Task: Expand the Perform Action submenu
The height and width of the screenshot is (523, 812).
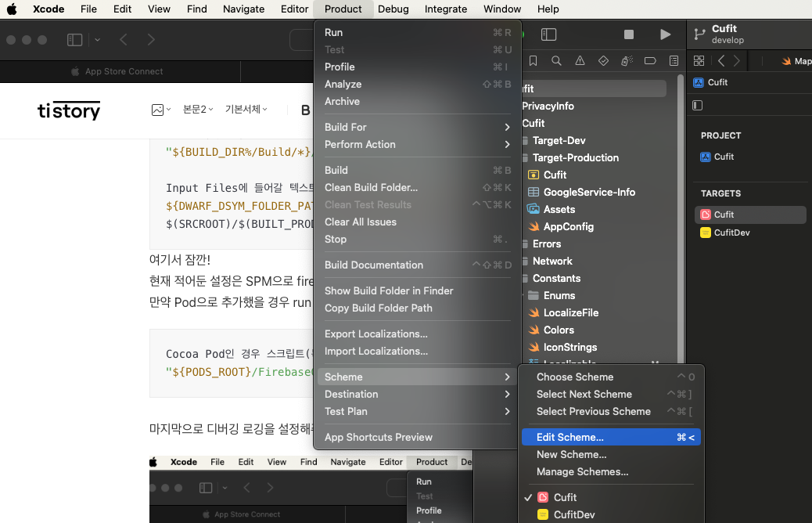Action: 418,144
